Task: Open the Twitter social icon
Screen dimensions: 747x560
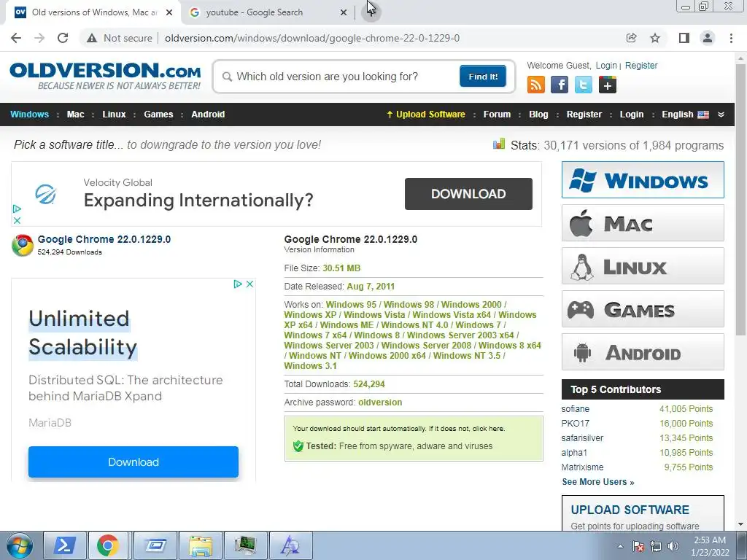Action: 583,85
